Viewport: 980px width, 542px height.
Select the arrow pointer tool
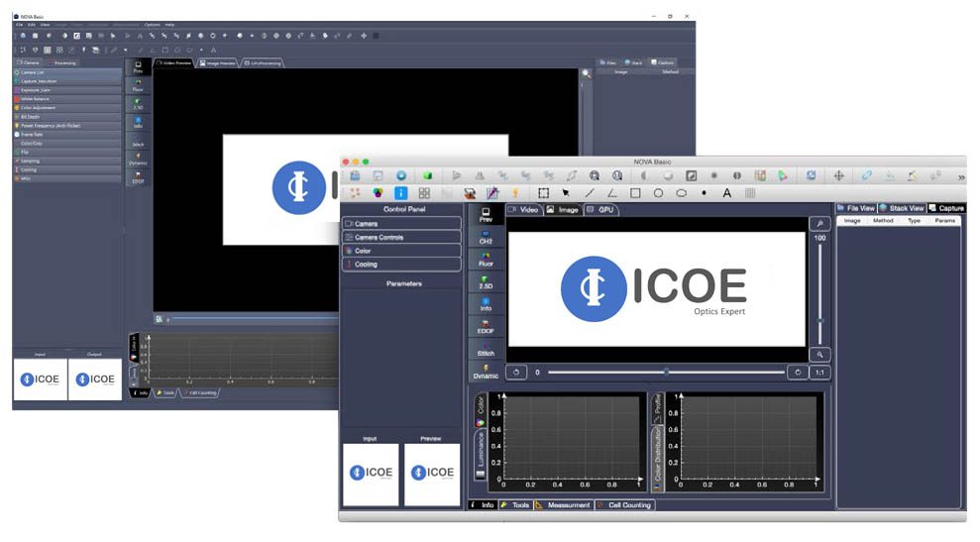(566, 193)
